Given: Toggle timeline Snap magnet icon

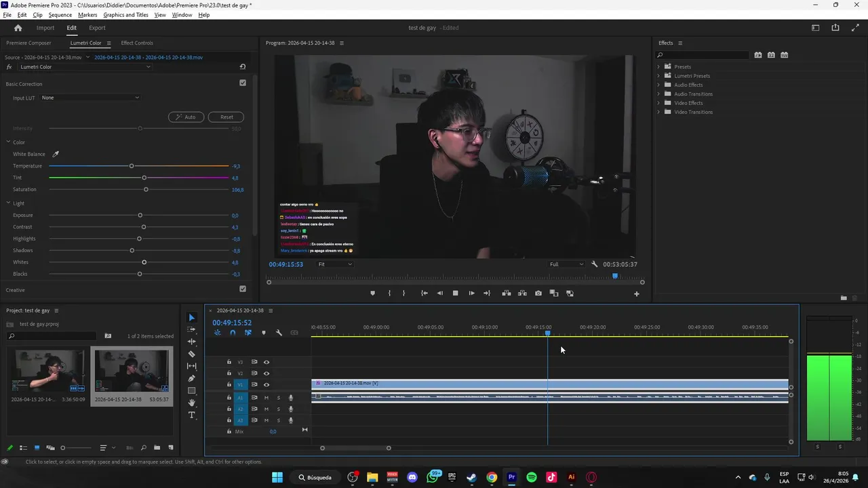Looking at the screenshot, I should tap(233, 333).
